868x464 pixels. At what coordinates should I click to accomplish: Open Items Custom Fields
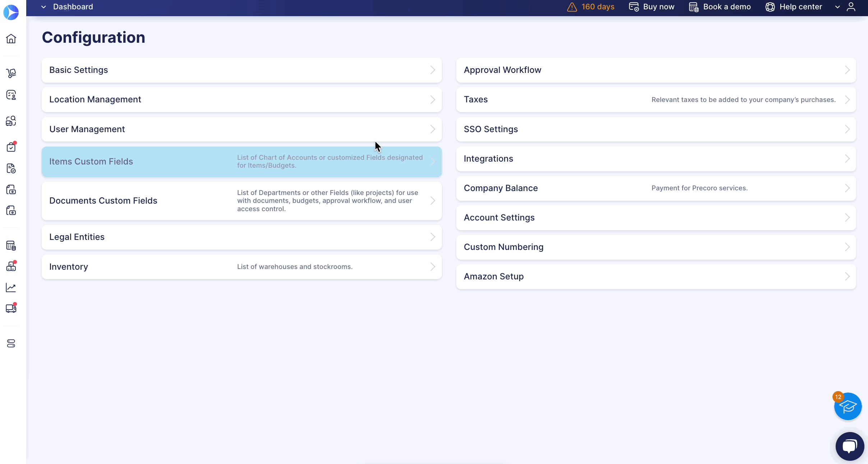coord(242,162)
